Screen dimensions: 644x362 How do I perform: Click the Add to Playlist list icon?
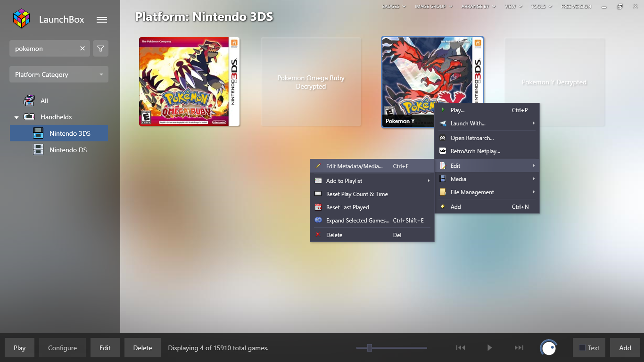[318, 181]
